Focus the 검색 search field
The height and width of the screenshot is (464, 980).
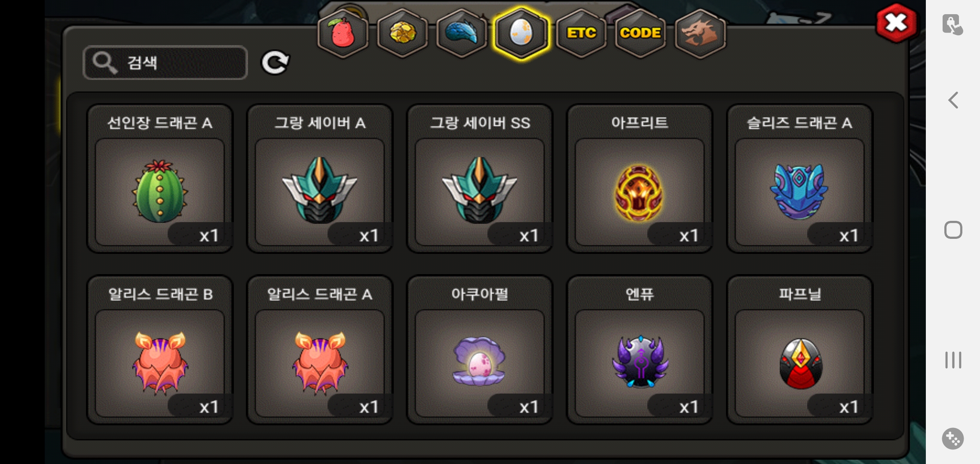click(x=165, y=63)
